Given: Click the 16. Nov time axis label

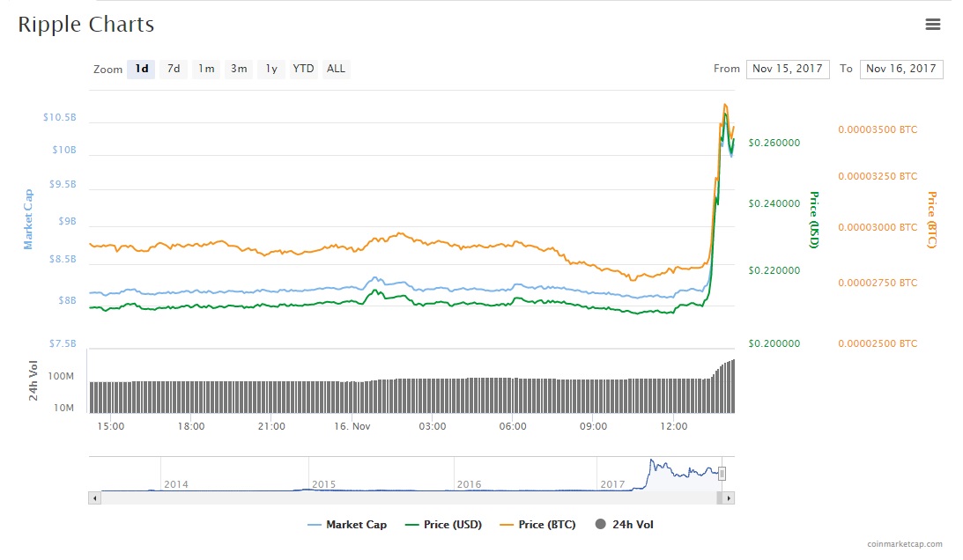Looking at the screenshot, I should (352, 426).
